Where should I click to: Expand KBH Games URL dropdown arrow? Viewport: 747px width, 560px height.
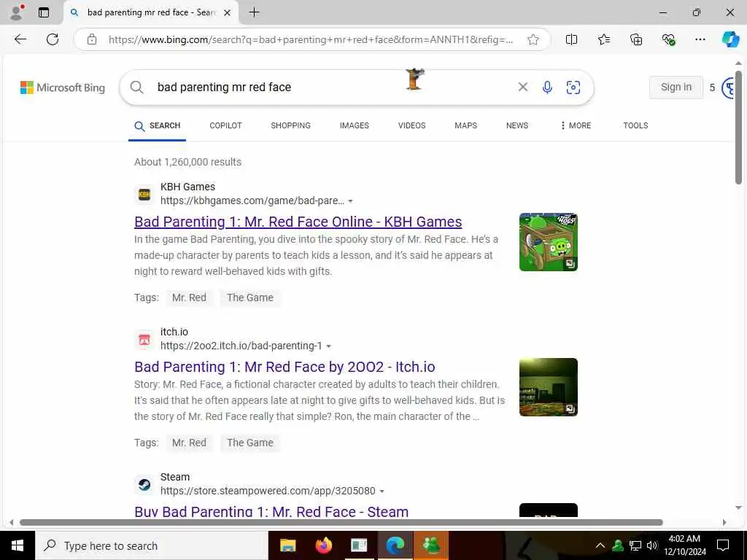[351, 201]
